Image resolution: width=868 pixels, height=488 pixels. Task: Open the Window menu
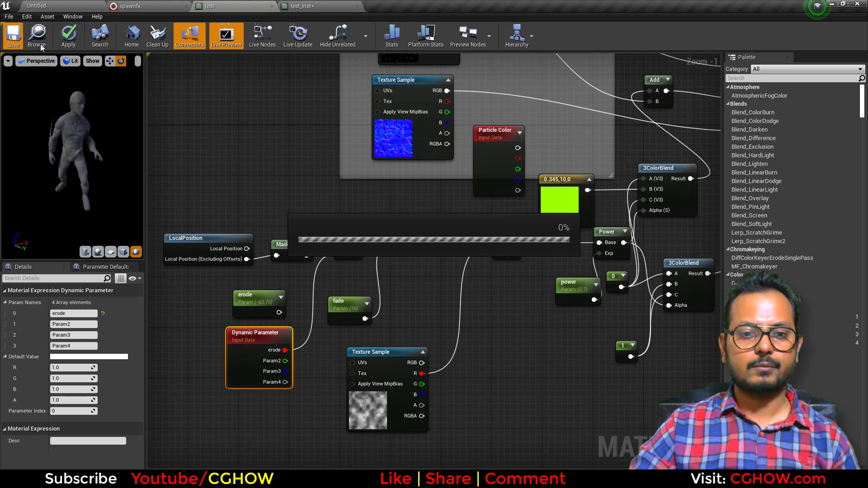72,16
